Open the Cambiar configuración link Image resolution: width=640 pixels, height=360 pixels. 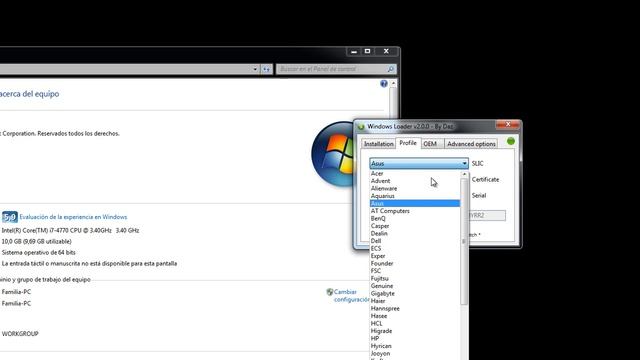coord(351,296)
